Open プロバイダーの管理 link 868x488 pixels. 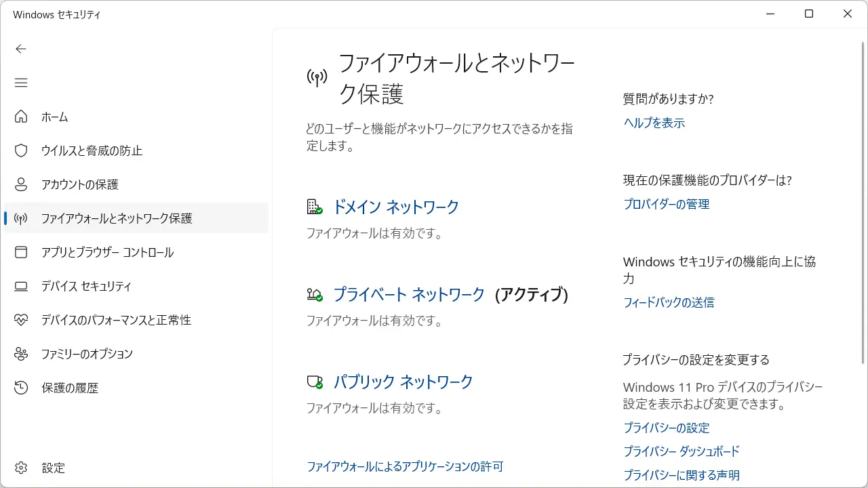click(x=666, y=204)
